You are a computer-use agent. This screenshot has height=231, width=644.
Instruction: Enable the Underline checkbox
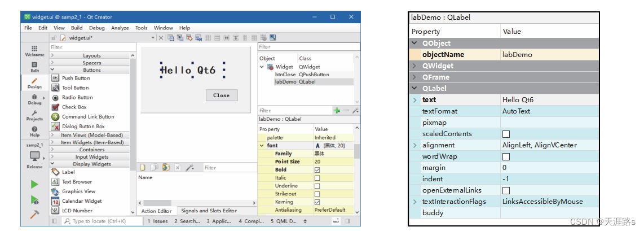tap(317, 186)
